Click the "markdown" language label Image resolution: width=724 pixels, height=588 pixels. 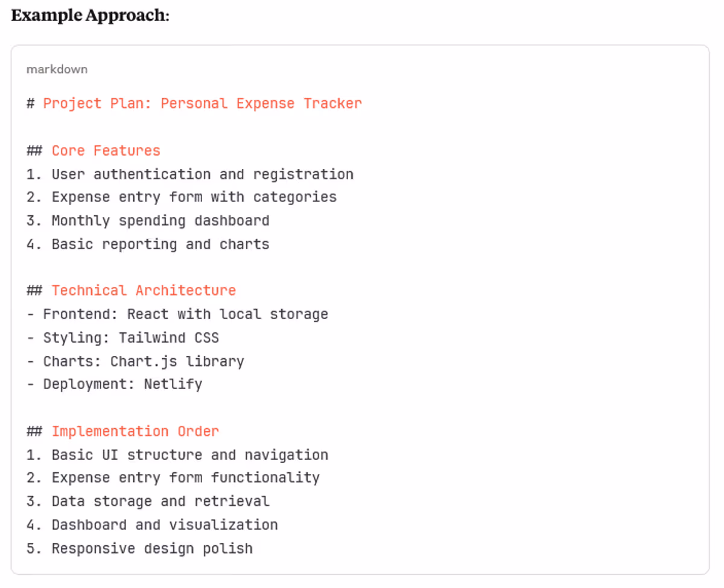point(57,69)
